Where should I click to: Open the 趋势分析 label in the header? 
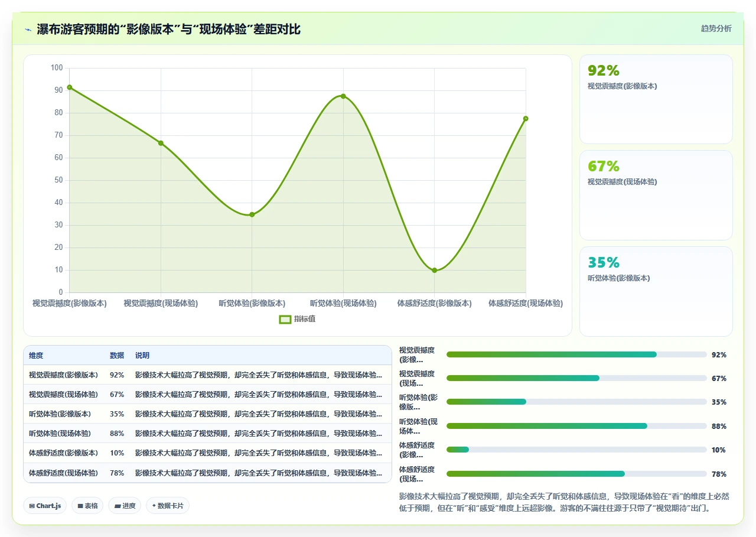point(716,28)
